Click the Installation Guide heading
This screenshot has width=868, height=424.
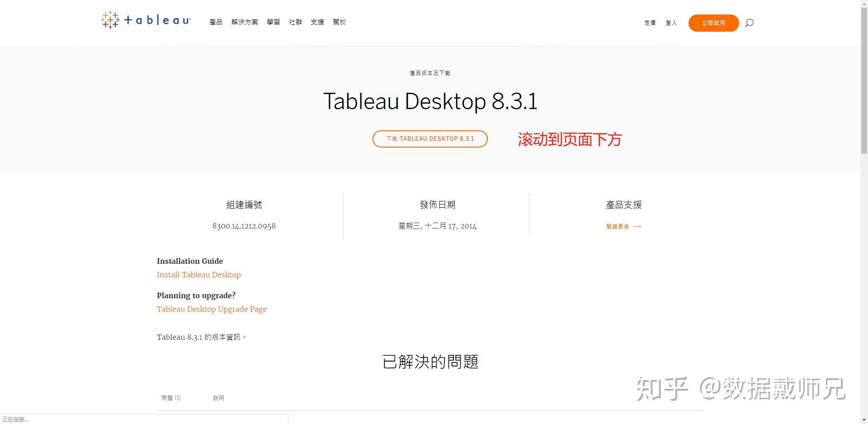click(190, 261)
